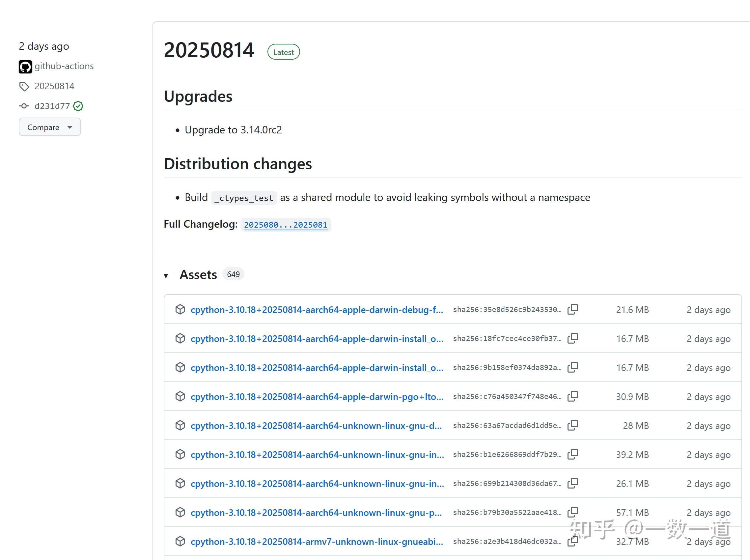This screenshot has width=750, height=560.
Task: Download the aarch64-apple-darwin-pgo+lto asset
Action: point(317,397)
